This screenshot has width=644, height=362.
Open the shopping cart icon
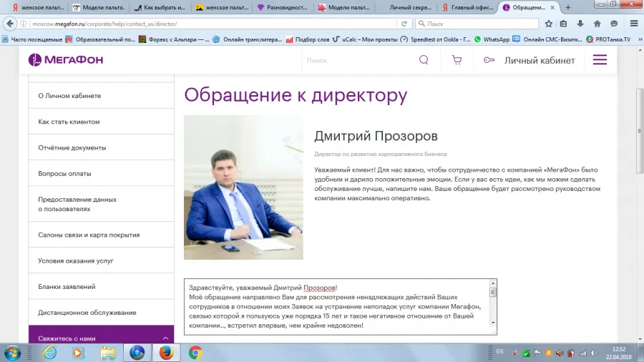tap(457, 60)
